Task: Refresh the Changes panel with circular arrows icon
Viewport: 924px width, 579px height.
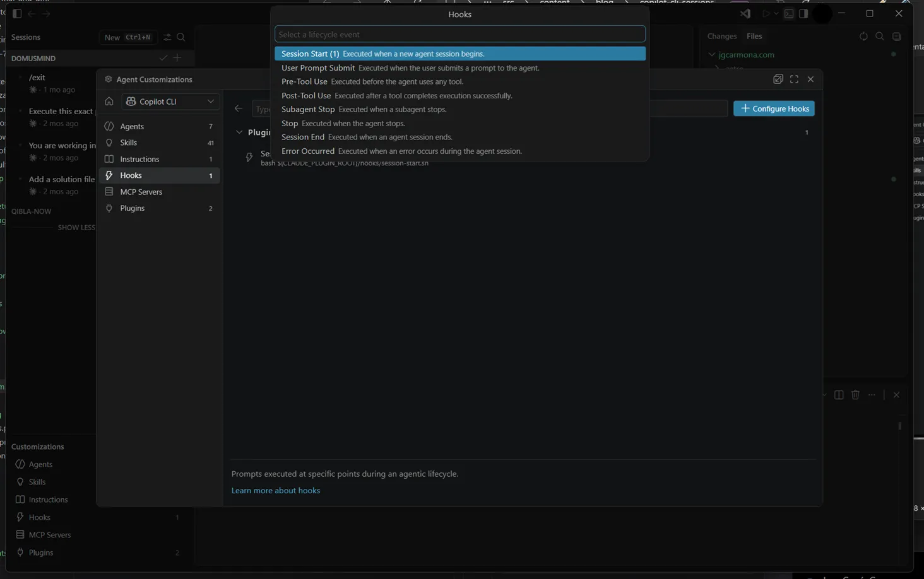Action: coord(863,37)
